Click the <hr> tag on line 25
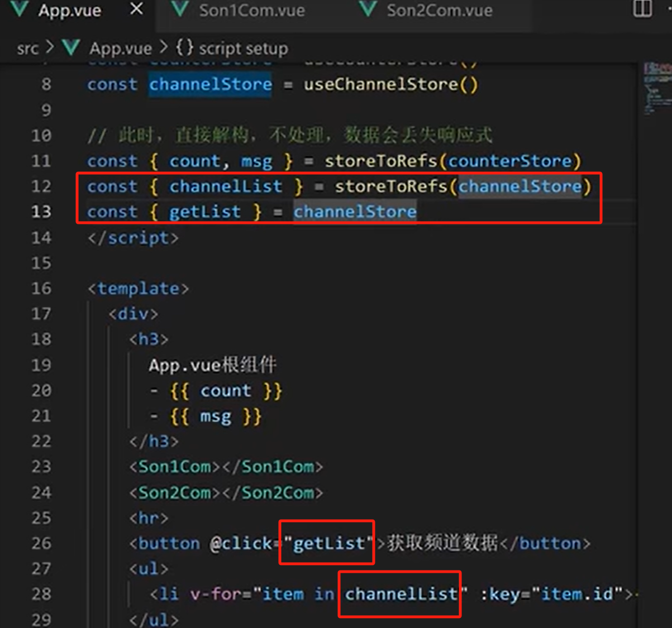 (x=149, y=518)
